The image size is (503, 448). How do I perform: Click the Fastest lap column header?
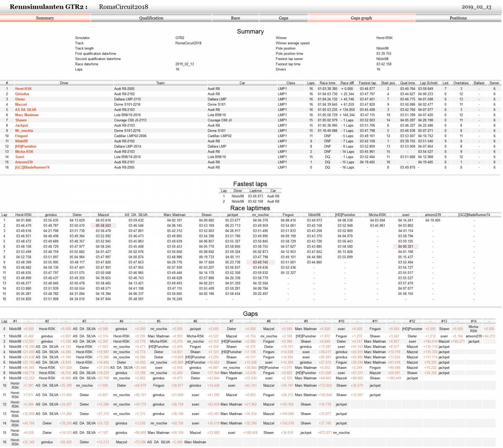pyautogui.click(x=367, y=83)
